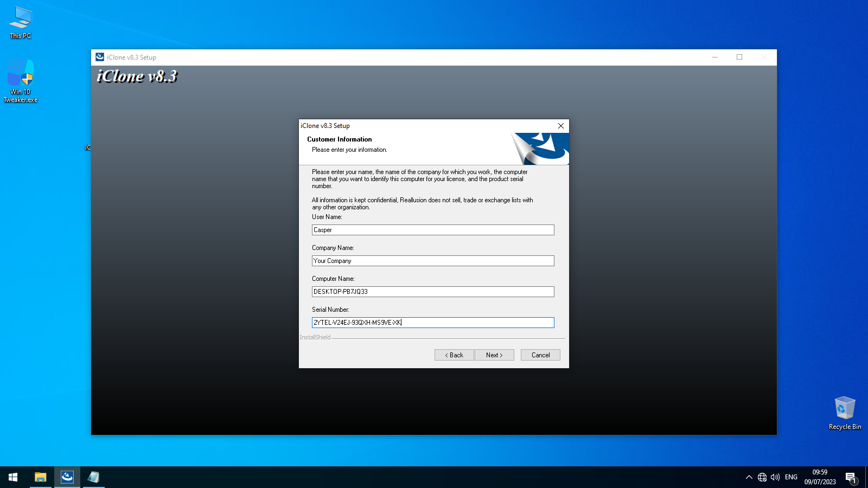
Task: Open the Windows Start menu
Action: (13, 477)
